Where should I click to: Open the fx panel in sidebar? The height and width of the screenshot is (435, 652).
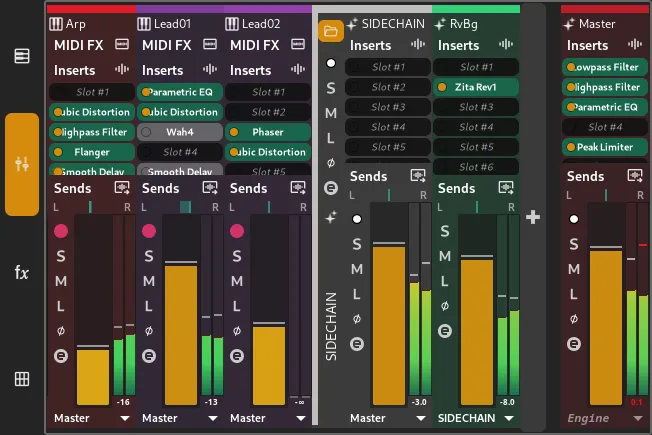(22, 272)
